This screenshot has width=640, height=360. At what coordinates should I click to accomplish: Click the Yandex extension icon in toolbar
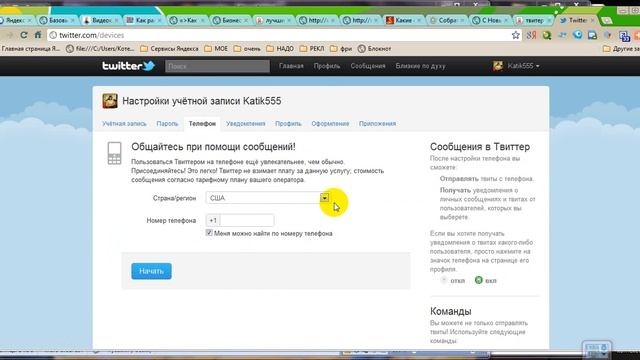pos(531,36)
